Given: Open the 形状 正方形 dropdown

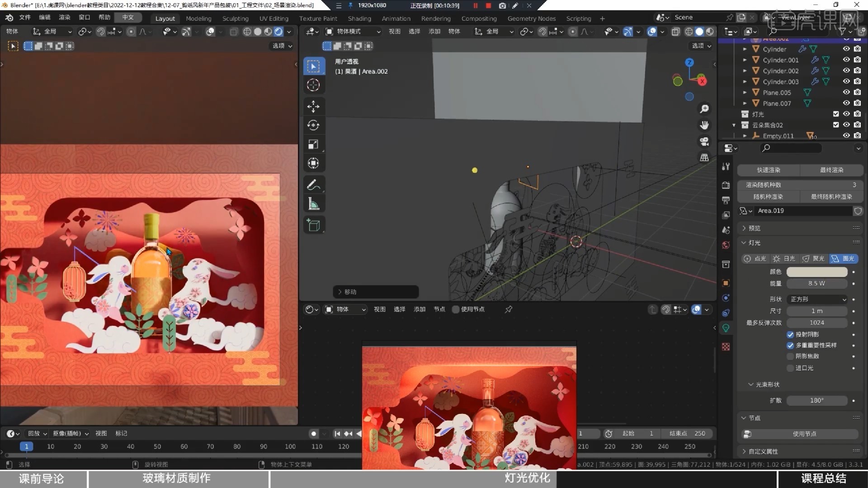Looking at the screenshot, I should click(x=817, y=299).
